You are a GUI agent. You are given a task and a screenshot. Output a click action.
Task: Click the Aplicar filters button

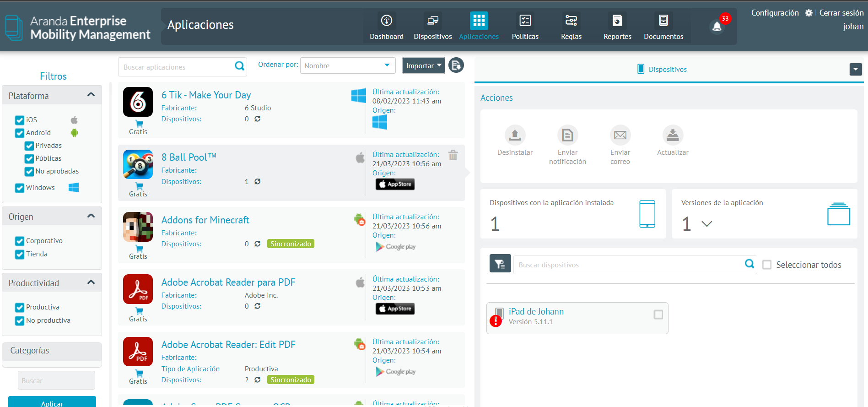52,402
